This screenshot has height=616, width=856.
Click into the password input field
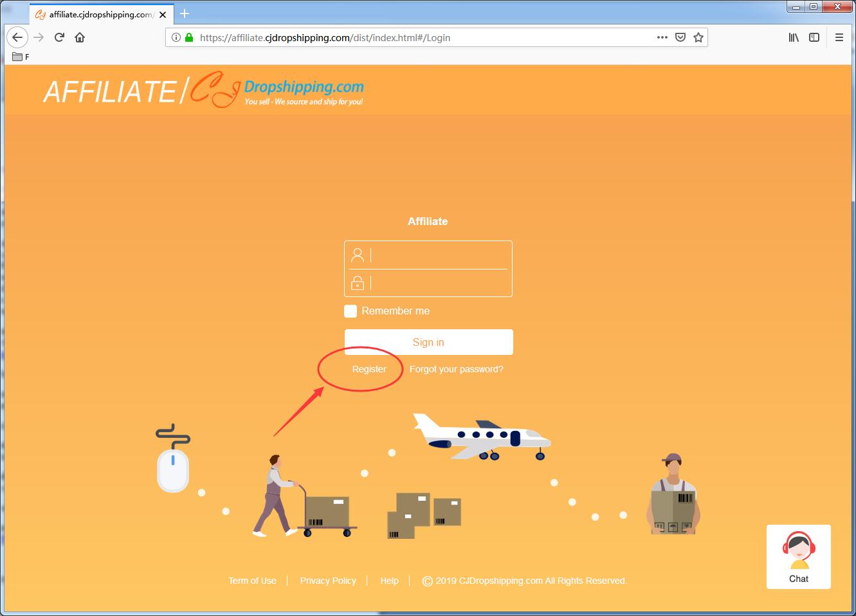[437, 283]
